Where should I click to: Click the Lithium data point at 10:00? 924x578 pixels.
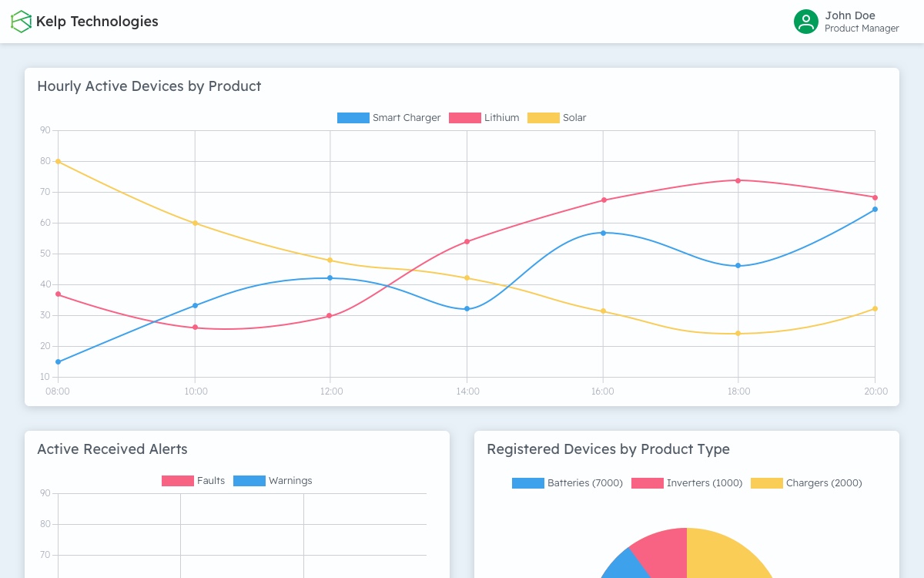pyautogui.click(x=195, y=328)
